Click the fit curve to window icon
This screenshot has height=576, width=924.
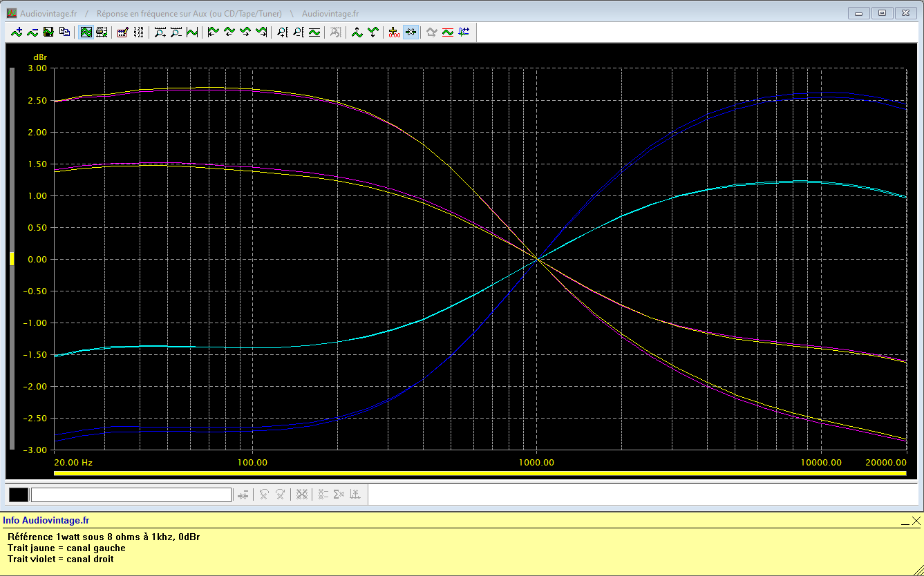coord(192,32)
